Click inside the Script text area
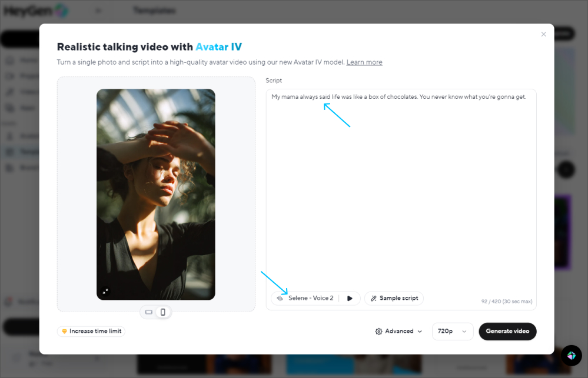 400,188
